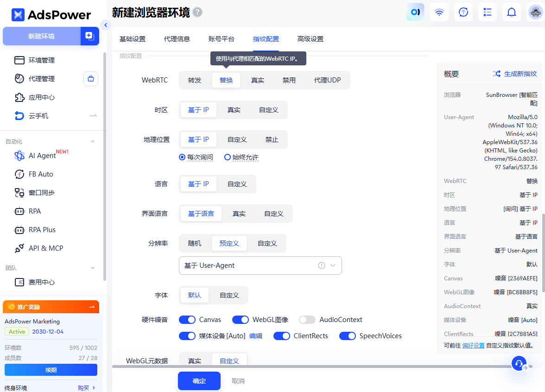Open the 偏好设置 link
545x392 pixels.
click(x=474, y=346)
